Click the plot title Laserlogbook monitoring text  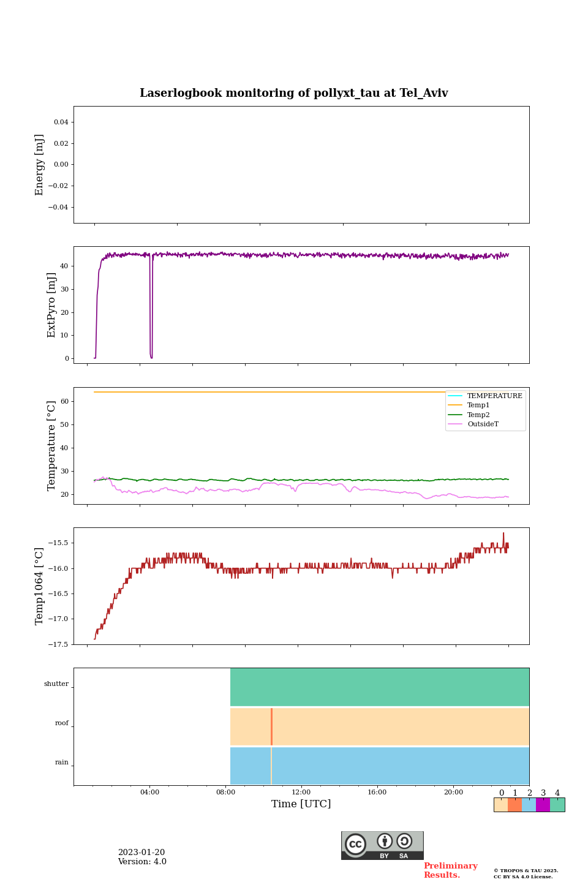[x=294, y=93]
